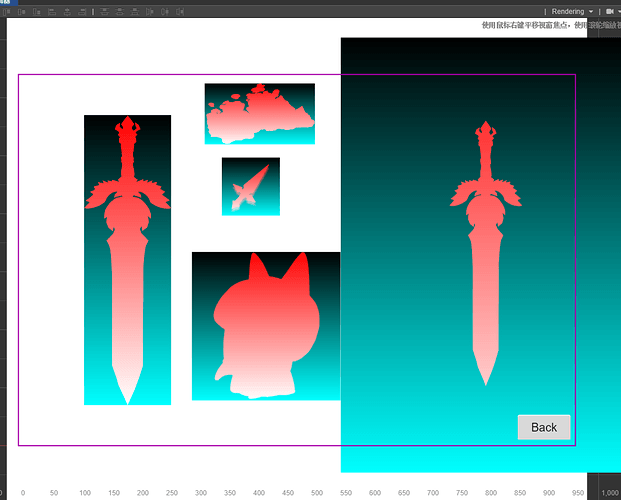Click the align vertical center icon
Viewport: 621px width, 500px height.
[21, 12]
